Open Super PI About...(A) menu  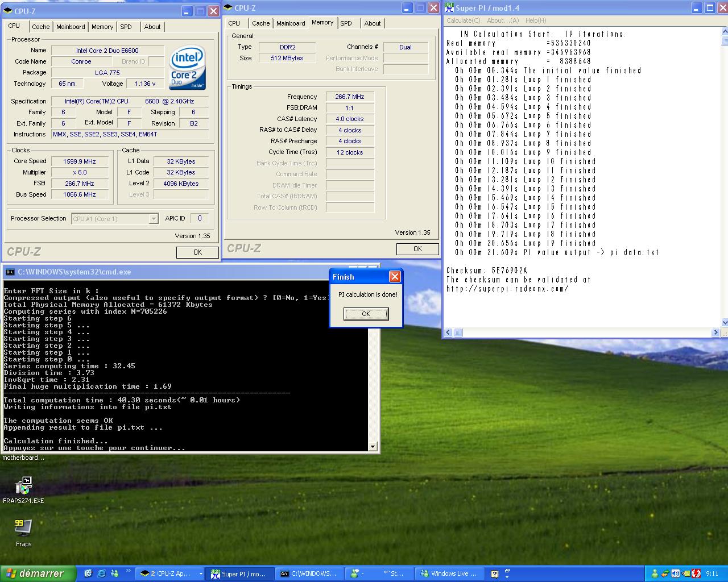pos(503,20)
